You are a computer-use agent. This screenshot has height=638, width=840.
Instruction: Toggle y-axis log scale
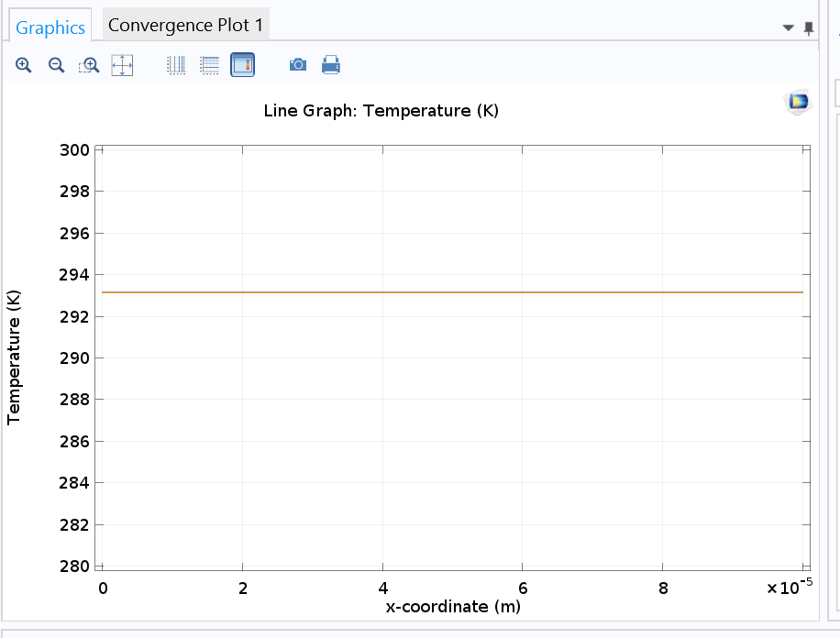coord(210,65)
